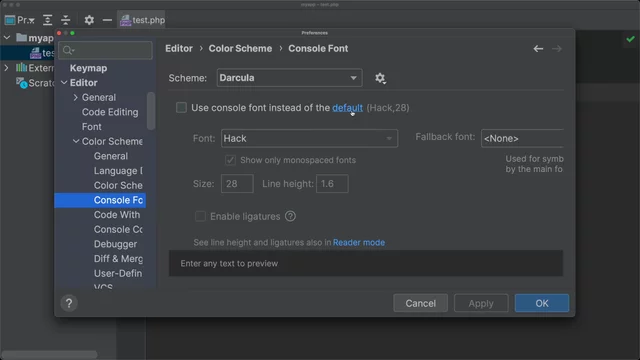The height and width of the screenshot is (360, 640).
Task: Select Diff & Merge in the sidebar
Action: click(x=118, y=259)
